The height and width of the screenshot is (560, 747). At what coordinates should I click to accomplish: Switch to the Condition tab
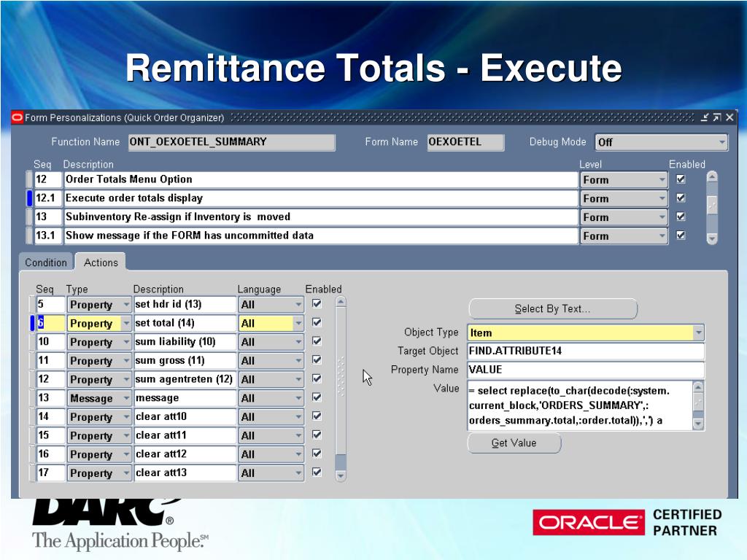[46, 262]
